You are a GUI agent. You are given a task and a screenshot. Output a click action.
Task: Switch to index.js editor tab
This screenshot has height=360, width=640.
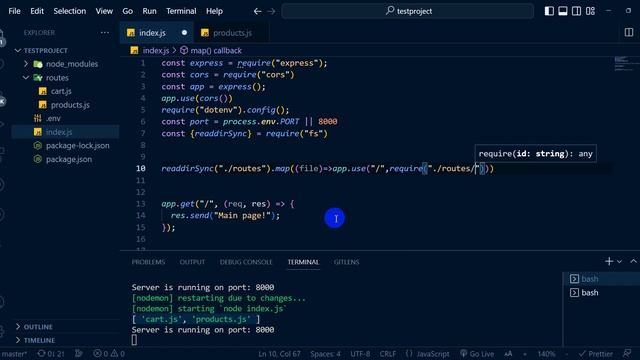[152, 33]
